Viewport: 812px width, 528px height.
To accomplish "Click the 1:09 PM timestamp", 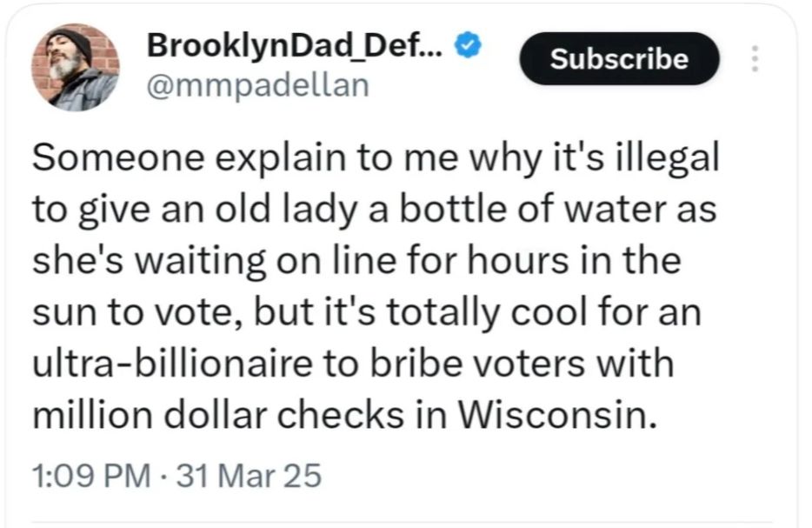I will pyautogui.click(x=91, y=476).
